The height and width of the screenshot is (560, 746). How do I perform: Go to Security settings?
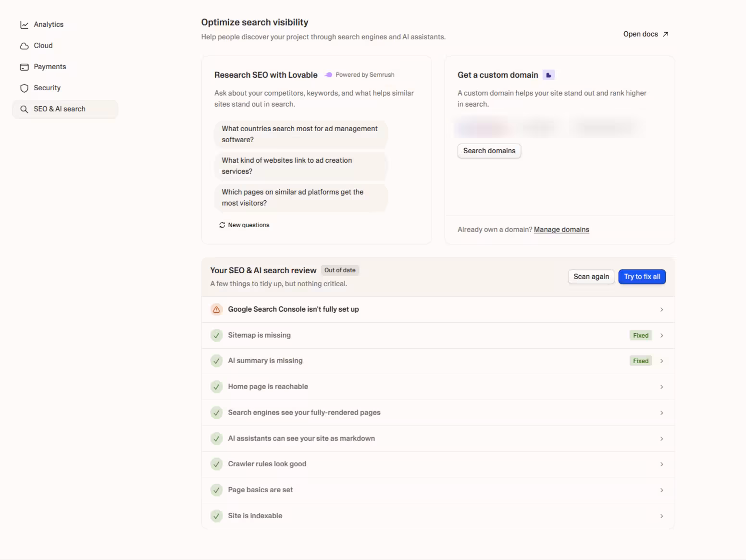click(65, 88)
